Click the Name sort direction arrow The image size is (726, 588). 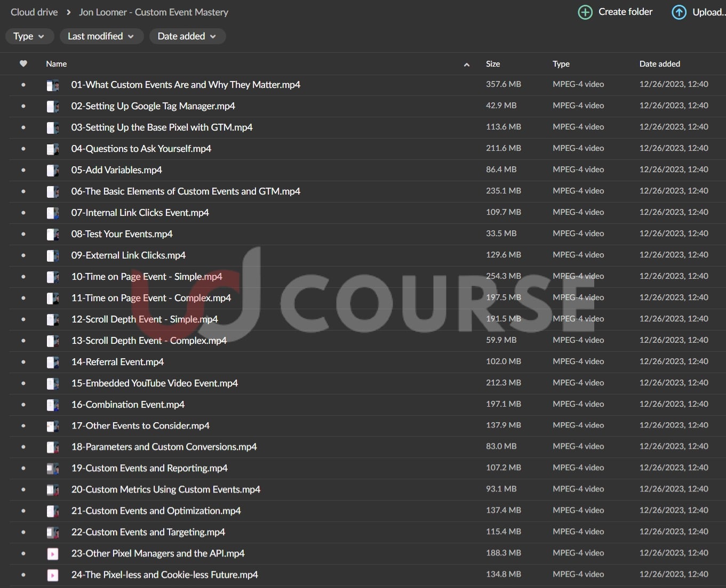coord(467,65)
